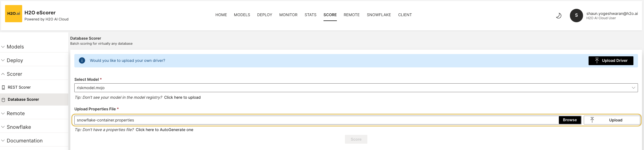Click the upload arrow icon on Upload Driver
This screenshot has width=644, height=150.
point(597,61)
